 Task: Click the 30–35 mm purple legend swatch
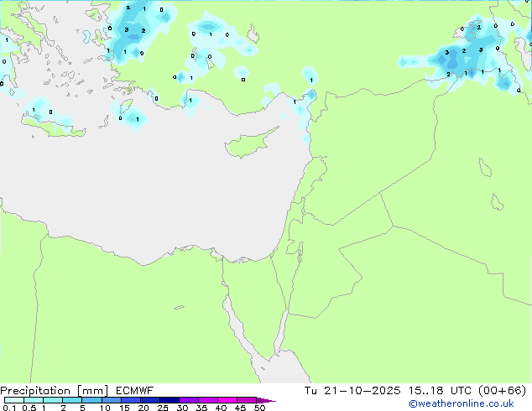pos(189,400)
